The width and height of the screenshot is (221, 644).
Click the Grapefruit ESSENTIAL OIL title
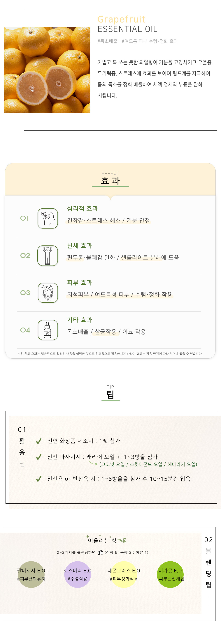127,24
